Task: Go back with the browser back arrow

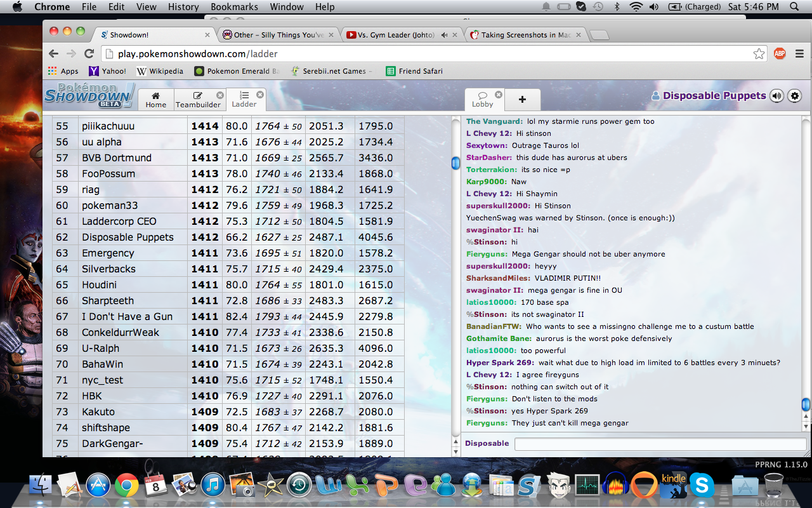Action: (53, 54)
